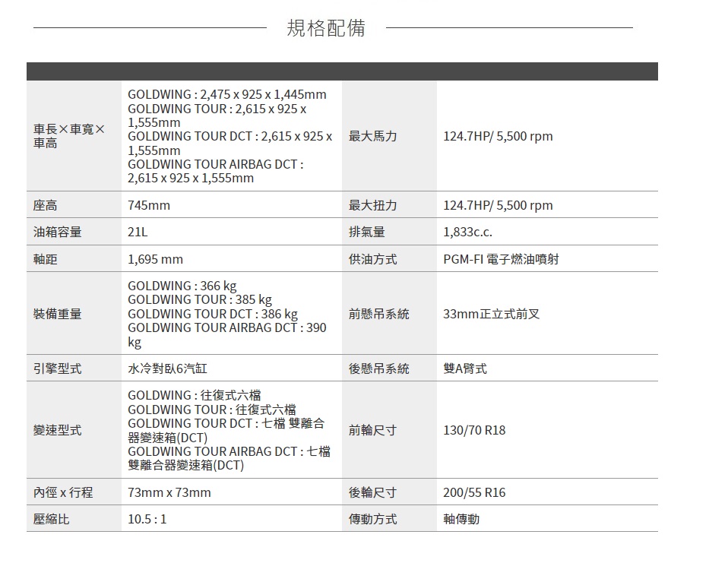Click the 'GOLDWING TOUR DCT : 386 kg' line
The image size is (728, 563).
click(x=213, y=315)
